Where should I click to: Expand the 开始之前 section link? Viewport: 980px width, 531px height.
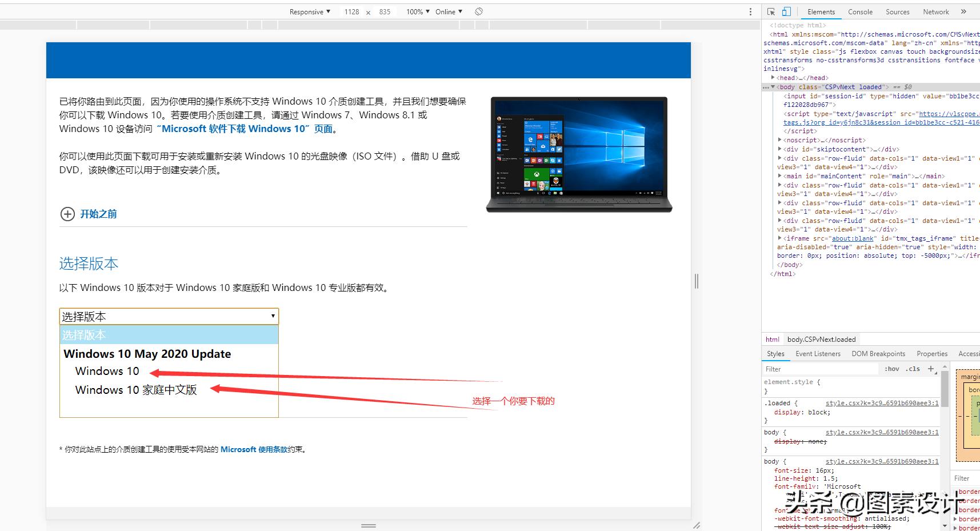tap(98, 214)
